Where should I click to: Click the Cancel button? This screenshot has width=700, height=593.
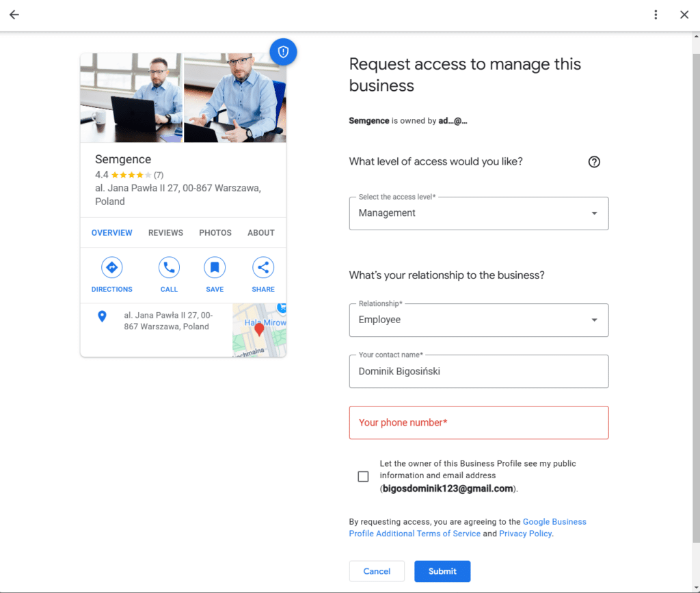click(x=377, y=571)
